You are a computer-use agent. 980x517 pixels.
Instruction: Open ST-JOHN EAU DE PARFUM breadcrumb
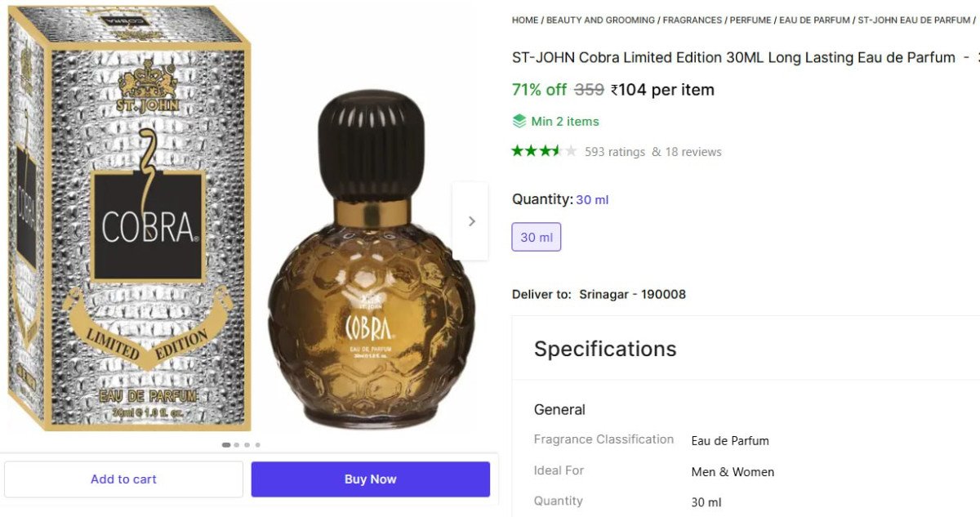coord(914,20)
